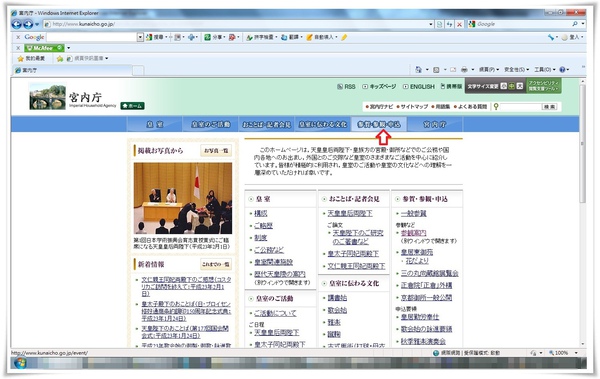The width and height of the screenshot is (600, 379).
Task: Go back with the browser Back arrow
Action: click(16, 24)
